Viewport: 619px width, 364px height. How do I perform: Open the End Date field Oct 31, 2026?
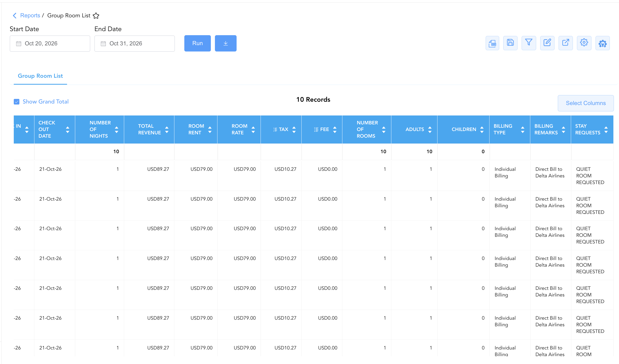pyautogui.click(x=135, y=44)
